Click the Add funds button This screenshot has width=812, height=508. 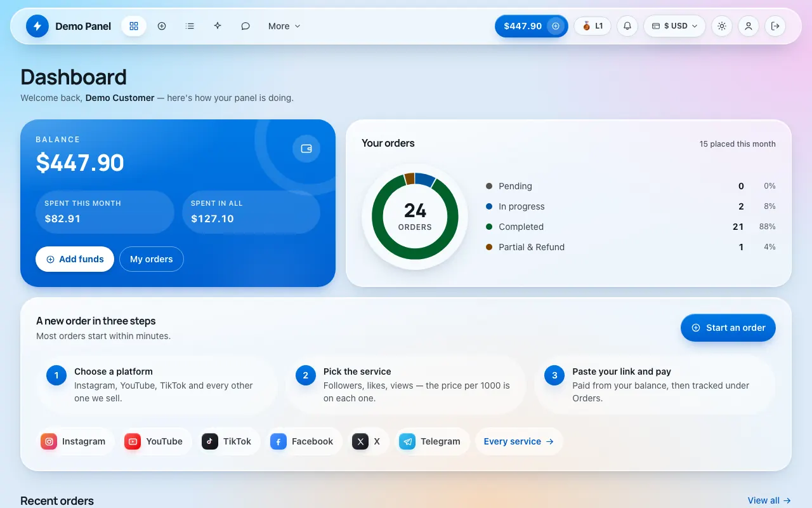click(x=75, y=259)
